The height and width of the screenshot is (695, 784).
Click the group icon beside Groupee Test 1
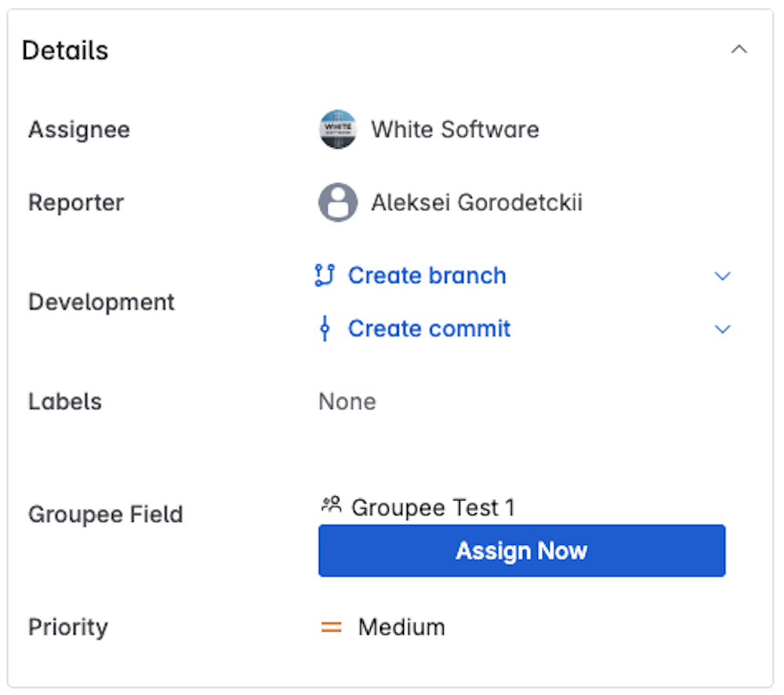pyautogui.click(x=329, y=505)
